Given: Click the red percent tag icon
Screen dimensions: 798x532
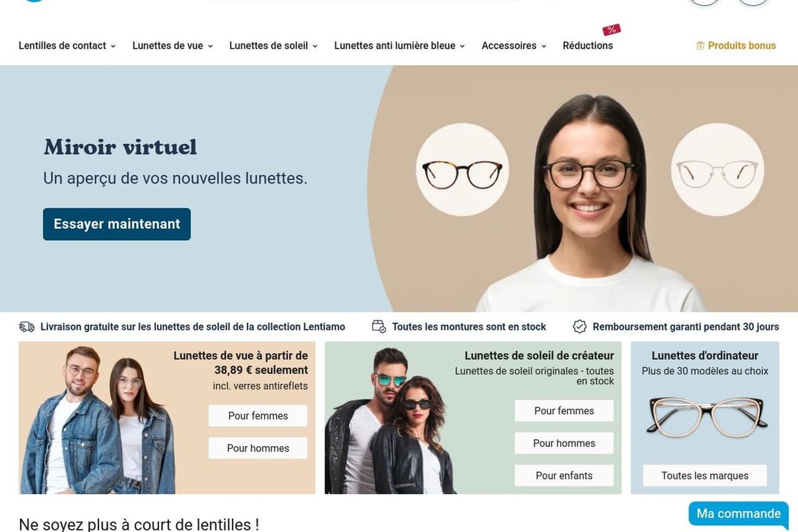Looking at the screenshot, I should click(611, 30).
